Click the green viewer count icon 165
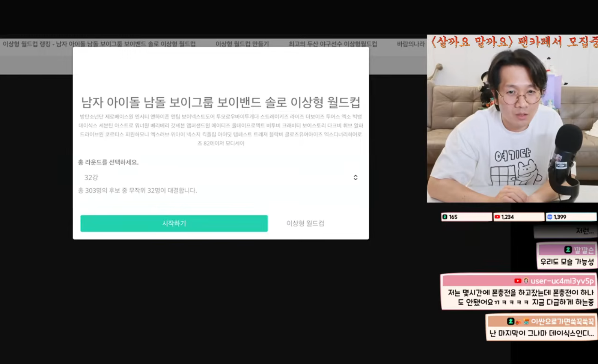Image resolution: width=598 pixels, height=364 pixels. [x=445, y=217]
